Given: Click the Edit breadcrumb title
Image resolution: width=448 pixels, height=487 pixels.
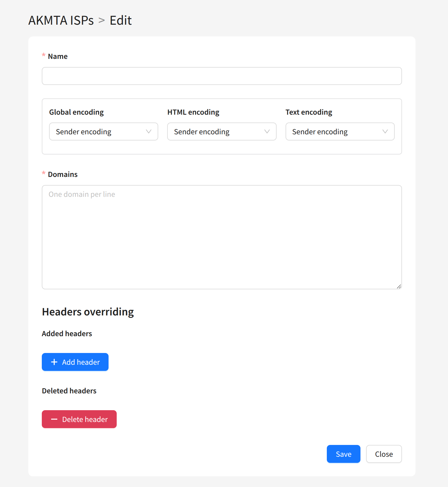Looking at the screenshot, I should (121, 20).
